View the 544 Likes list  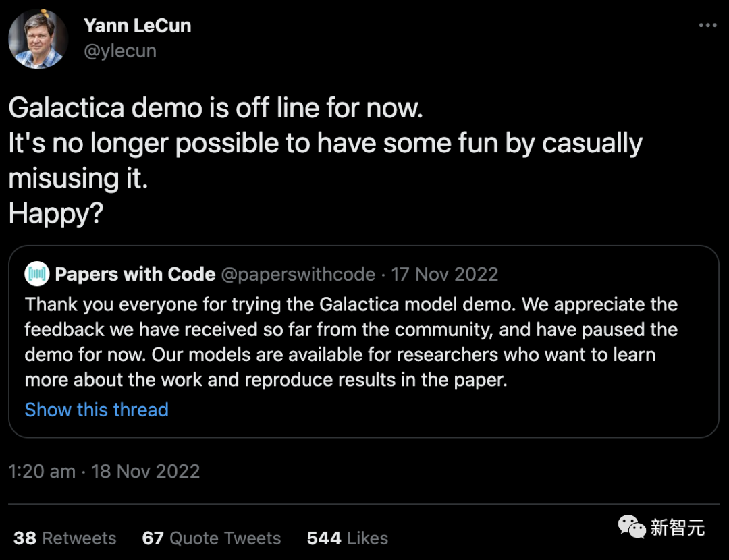(347, 538)
